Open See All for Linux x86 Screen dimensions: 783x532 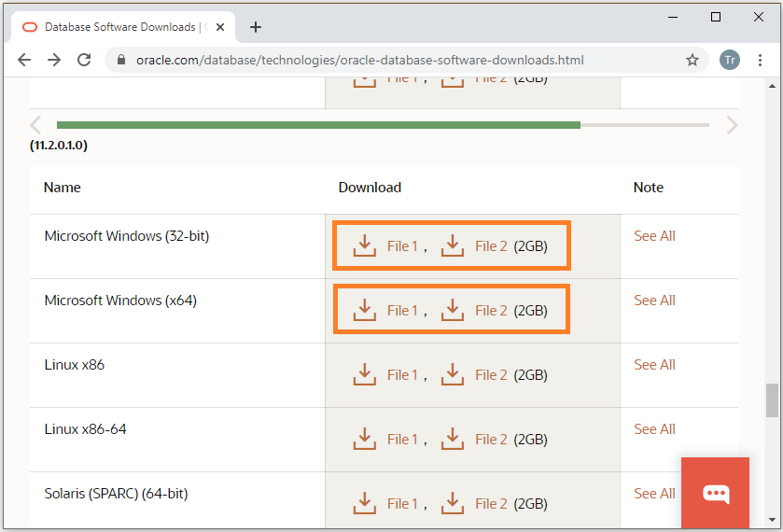(654, 365)
